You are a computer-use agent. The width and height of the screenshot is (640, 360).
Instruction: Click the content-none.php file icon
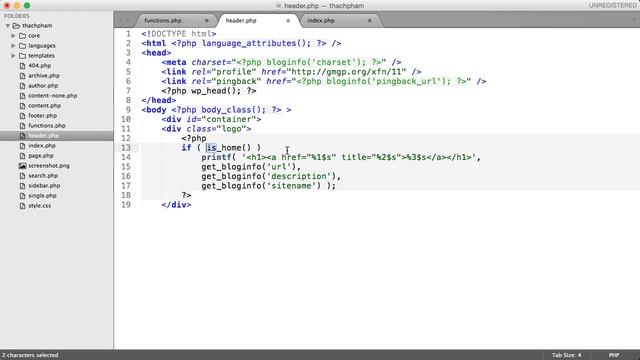(22, 96)
